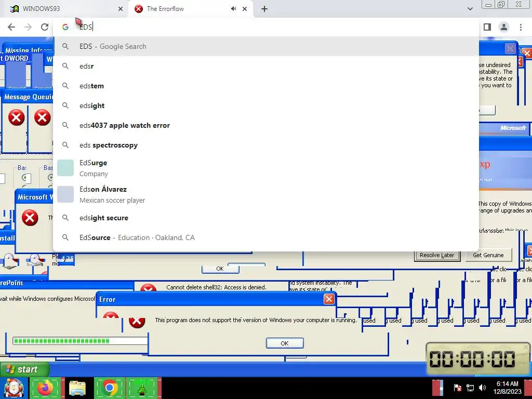Image resolution: width=532 pixels, height=399 pixels.
Task: Click the Windows start button
Action: pos(24,369)
